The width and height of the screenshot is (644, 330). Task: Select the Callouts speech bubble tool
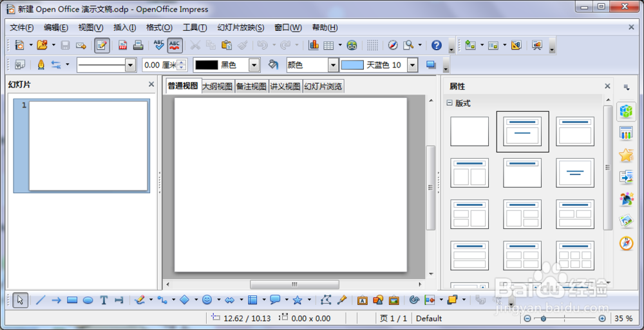click(275, 300)
